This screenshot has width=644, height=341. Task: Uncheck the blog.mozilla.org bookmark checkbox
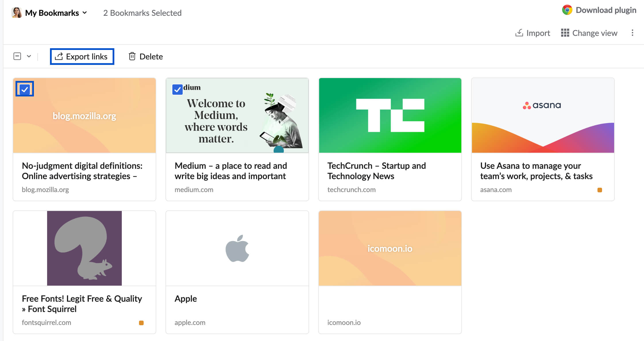pos(25,90)
